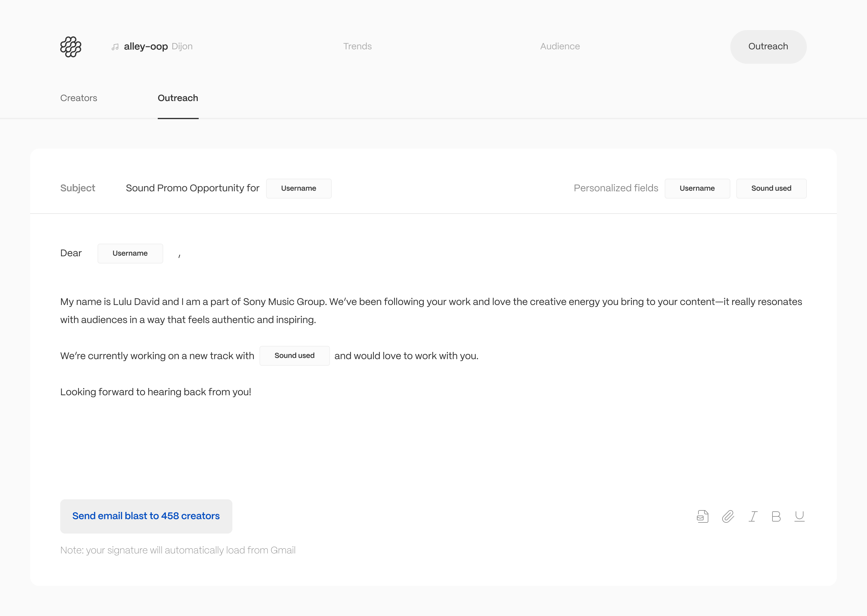The width and height of the screenshot is (867, 616).
Task: Click the app logo icon
Action: [71, 47]
